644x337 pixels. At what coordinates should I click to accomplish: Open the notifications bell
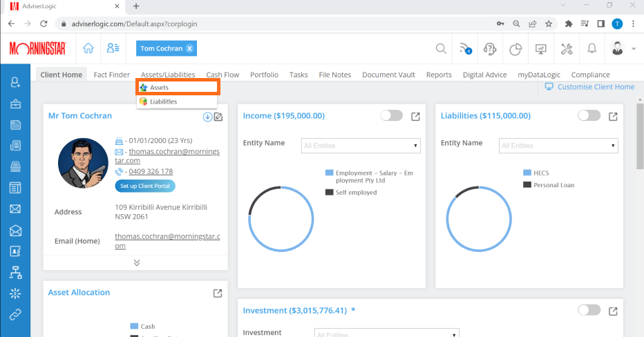tap(592, 49)
